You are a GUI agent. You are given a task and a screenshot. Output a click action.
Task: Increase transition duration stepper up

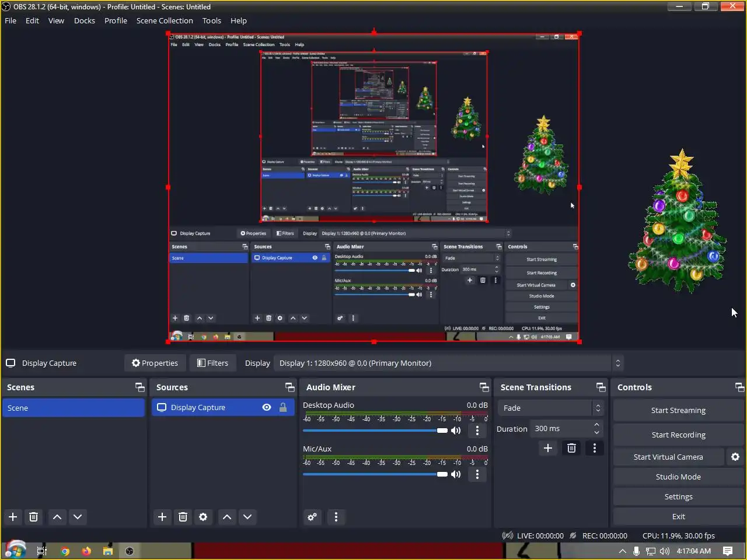596,425
